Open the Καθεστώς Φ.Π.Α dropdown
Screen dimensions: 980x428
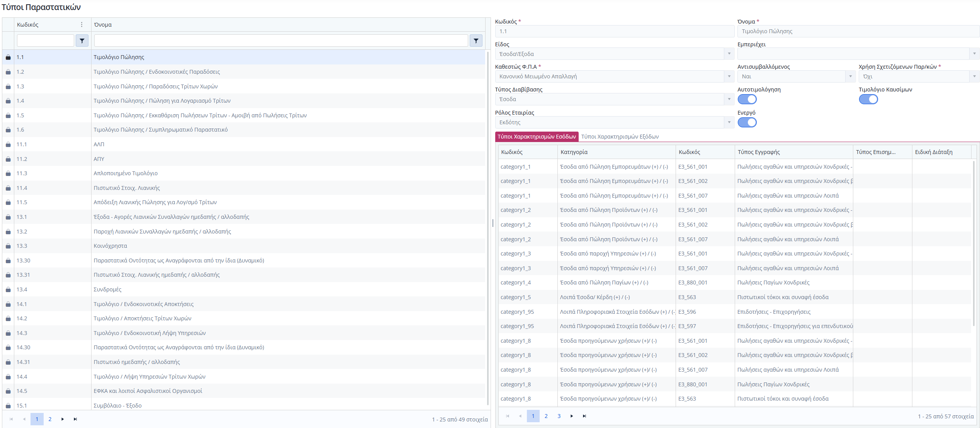coord(729,76)
